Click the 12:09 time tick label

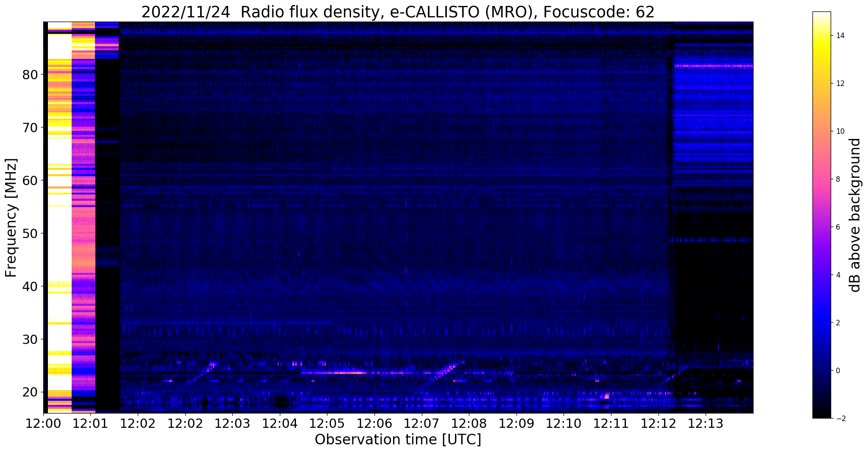click(x=516, y=424)
